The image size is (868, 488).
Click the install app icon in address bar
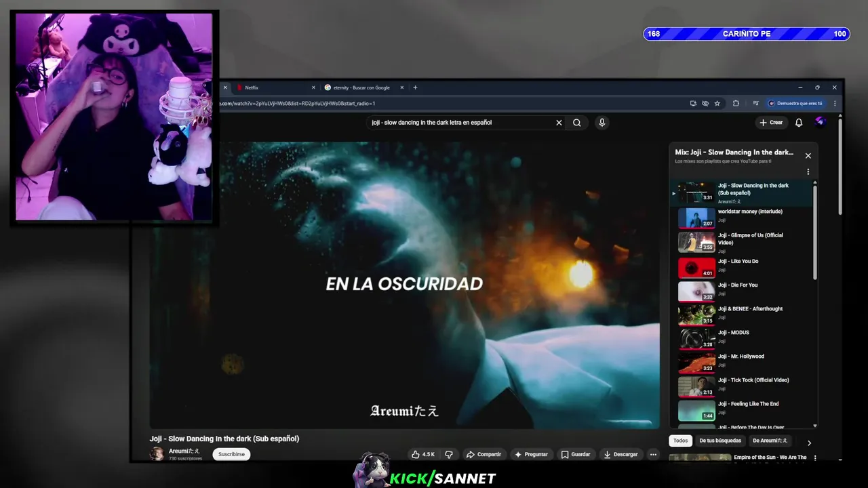(693, 104)
